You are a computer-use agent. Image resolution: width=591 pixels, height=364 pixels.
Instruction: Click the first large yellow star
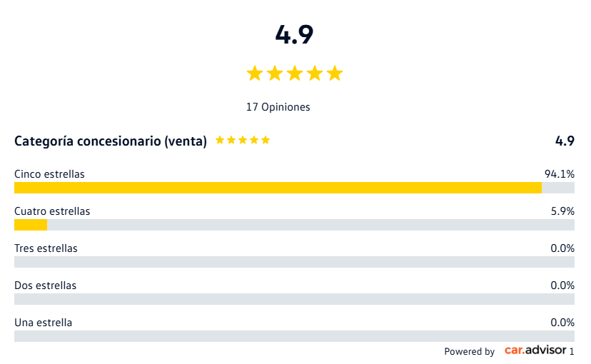(255, 73)
